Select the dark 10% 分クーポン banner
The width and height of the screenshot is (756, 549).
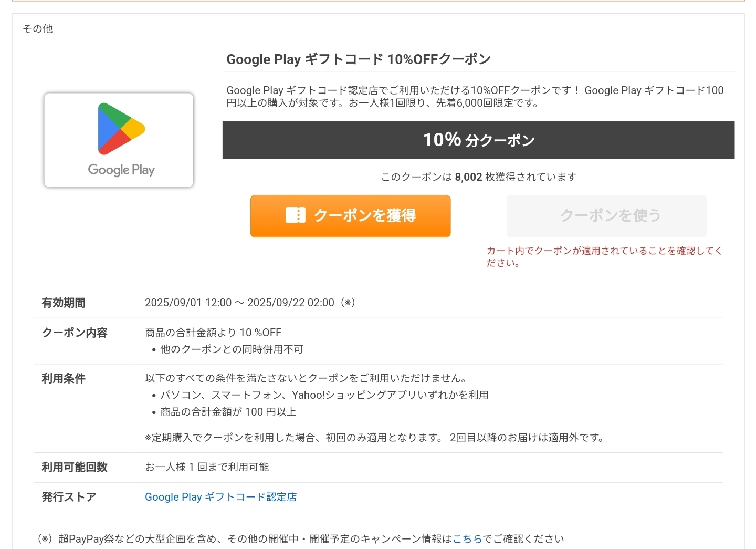tap(478, 140)
